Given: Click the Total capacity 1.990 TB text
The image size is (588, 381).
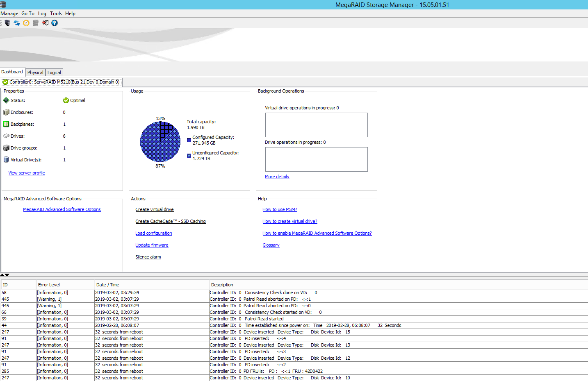Looking at the screenshot, I should tap(201, 125).
